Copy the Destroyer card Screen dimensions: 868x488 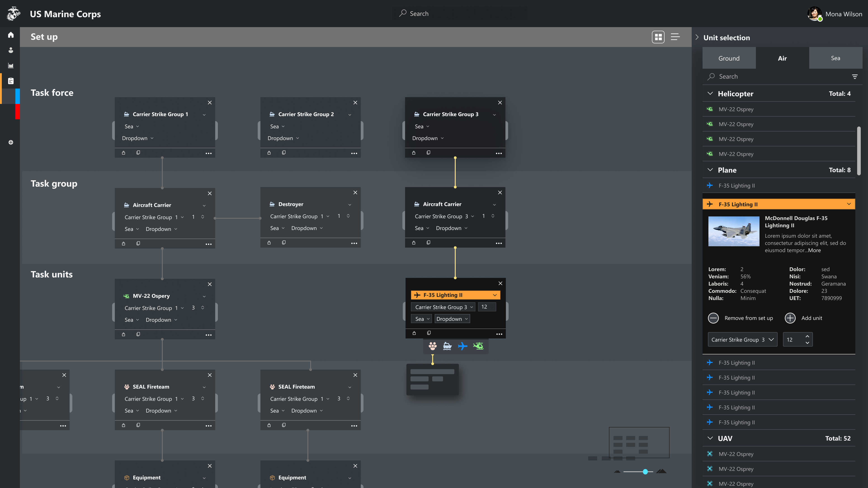[284, 242]
